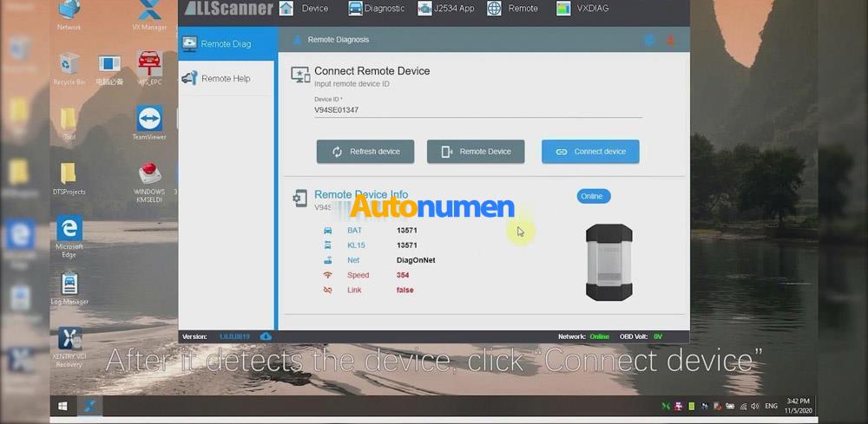Open the WIS_EPC desktop shortcut
This screenshot has height=424, width=868.
point(149,68)
